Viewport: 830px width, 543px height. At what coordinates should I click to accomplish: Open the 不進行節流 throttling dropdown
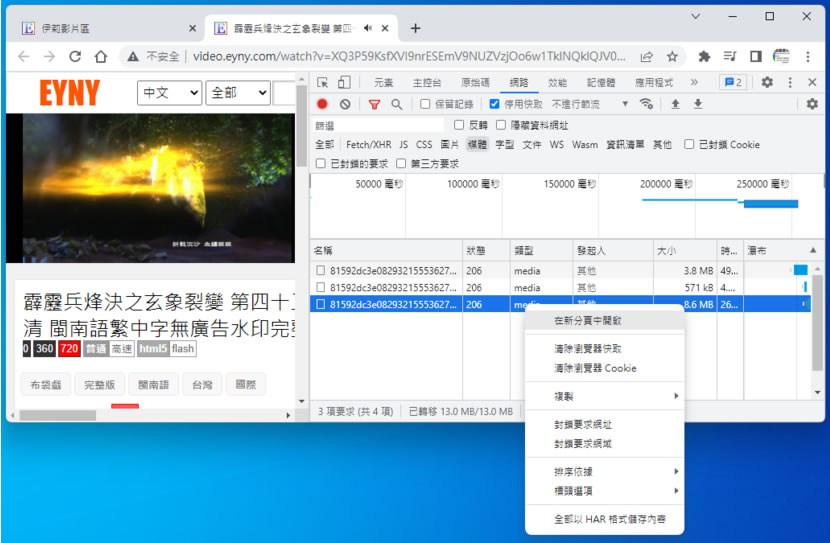pyautogui.click(x=590, y=104)
